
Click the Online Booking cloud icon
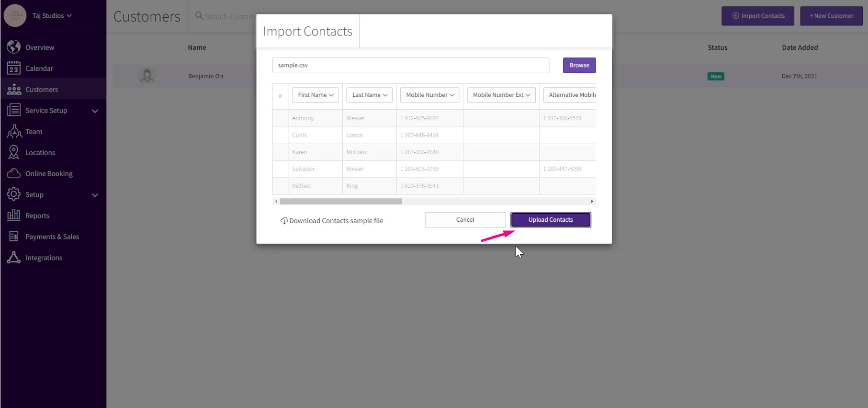tap(14, 173)
